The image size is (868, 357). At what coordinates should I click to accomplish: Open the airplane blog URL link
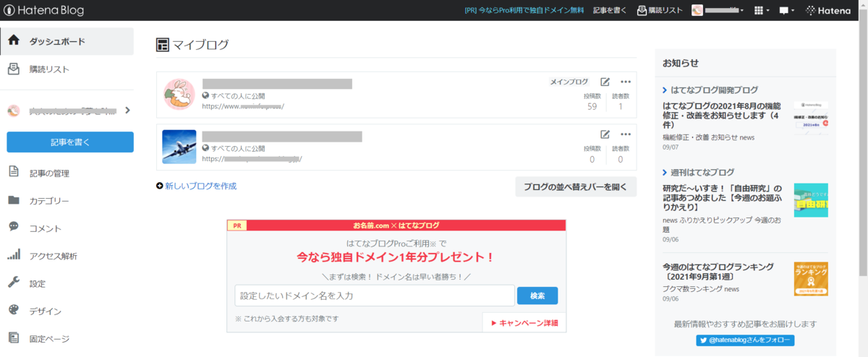point(252,159)
